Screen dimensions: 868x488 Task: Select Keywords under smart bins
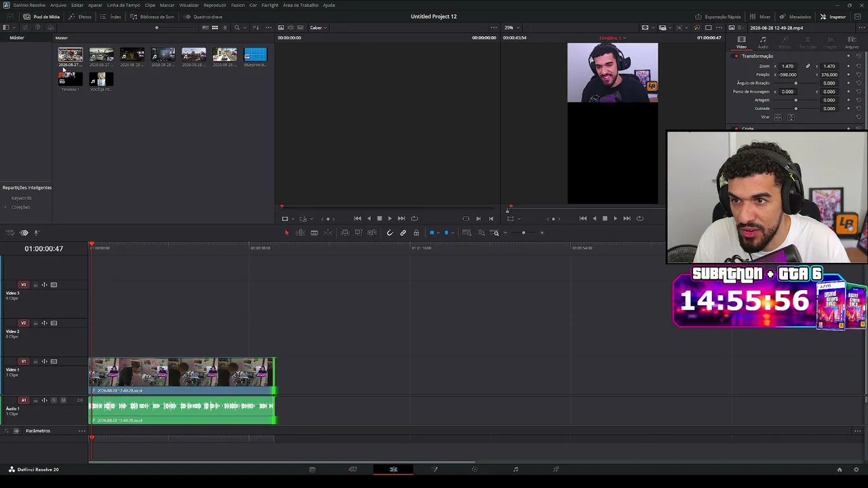click(22, 198)
